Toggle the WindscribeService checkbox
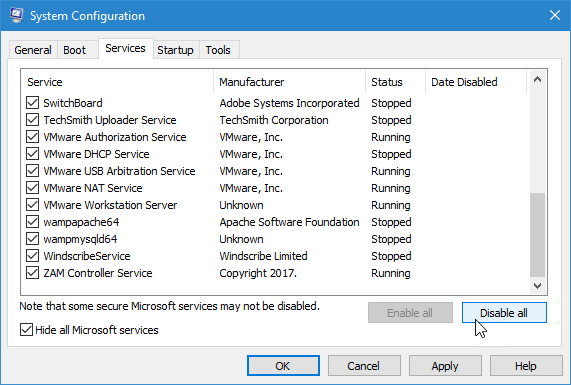The image size is (571, 385). click(x=32, y=256)
